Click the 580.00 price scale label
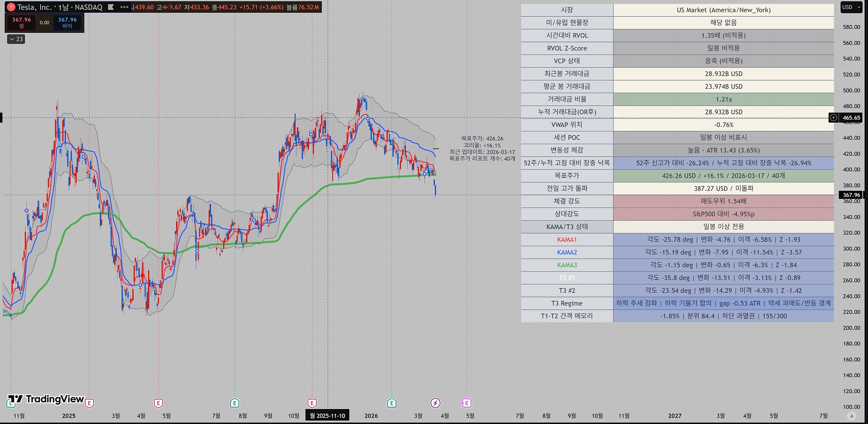This screenshot has width=868, height=424. pyautogui.click(x=851, y=27)
